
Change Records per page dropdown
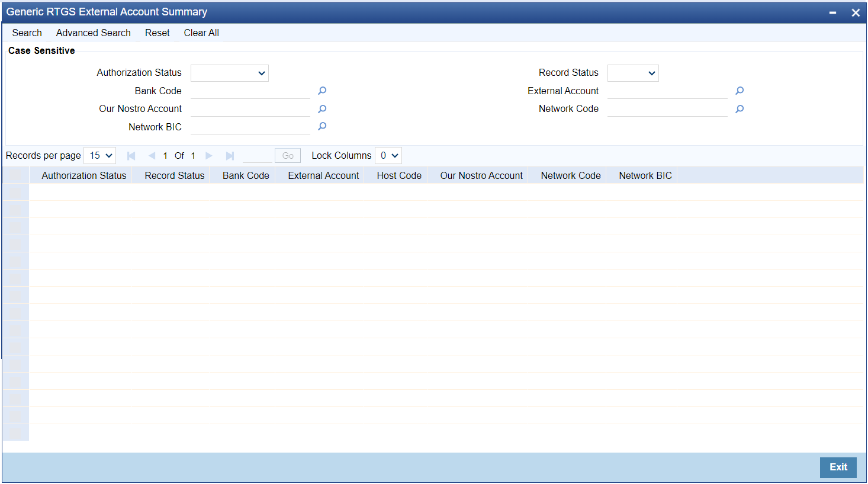click(x=100, y=156)
